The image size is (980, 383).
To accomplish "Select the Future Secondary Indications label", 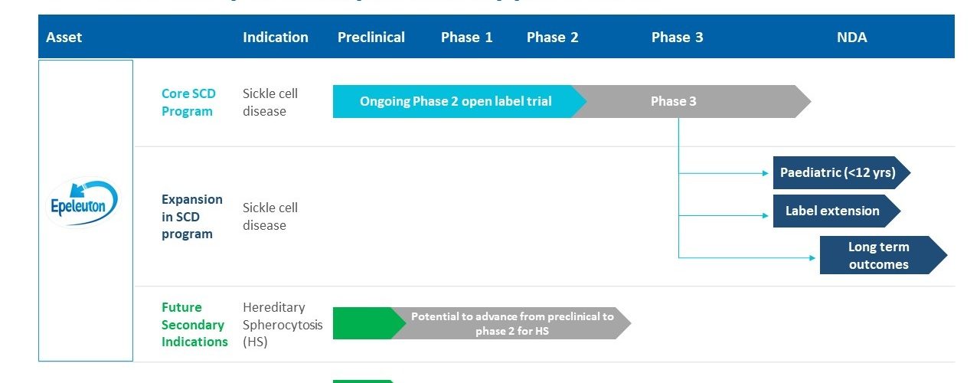I will (x=194, y=325).
